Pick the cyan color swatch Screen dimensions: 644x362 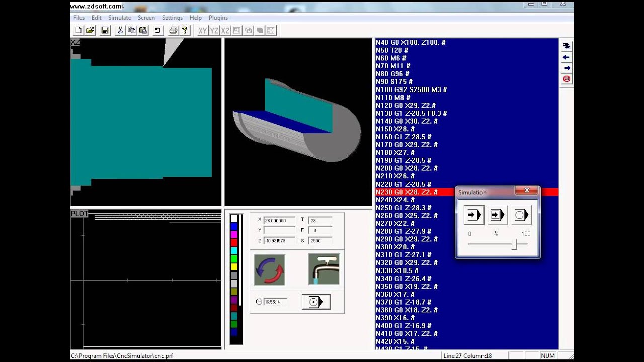[234, 251]
